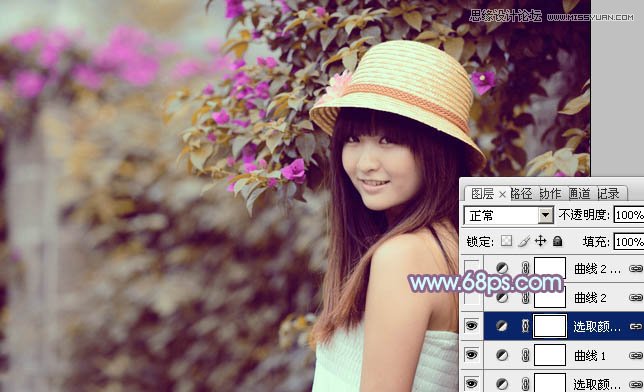The width and height of the screenshot is (644, 392).
Task: Click adjustment icon of bottom 选取颜… layer
Action: click(502, 384)
